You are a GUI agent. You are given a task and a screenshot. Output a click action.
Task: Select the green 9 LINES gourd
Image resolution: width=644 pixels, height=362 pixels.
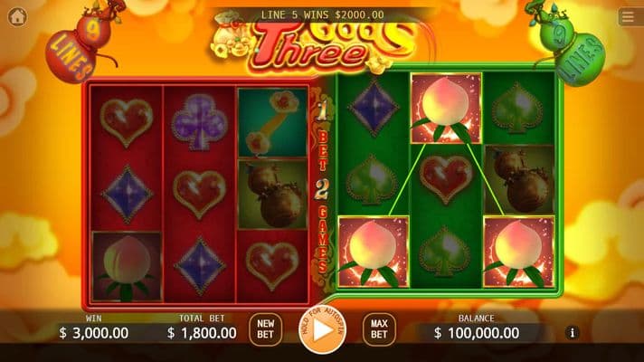tap(571, 45)
